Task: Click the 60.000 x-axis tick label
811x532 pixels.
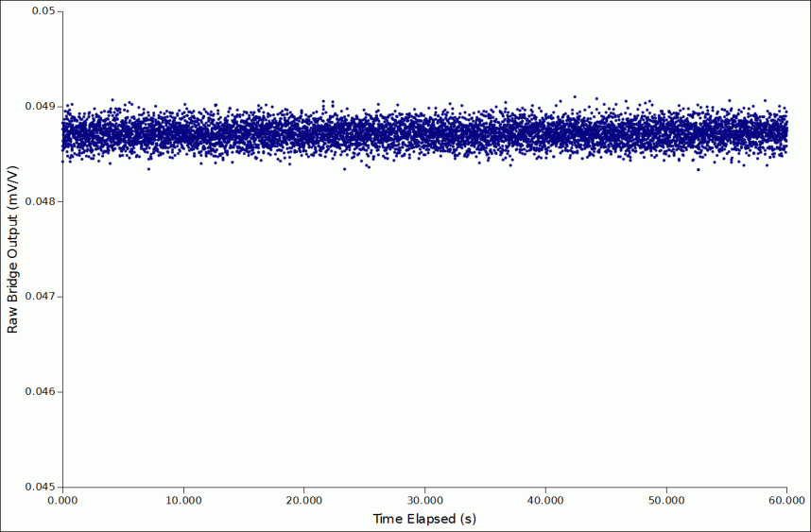Action: [x=786, y=501]
